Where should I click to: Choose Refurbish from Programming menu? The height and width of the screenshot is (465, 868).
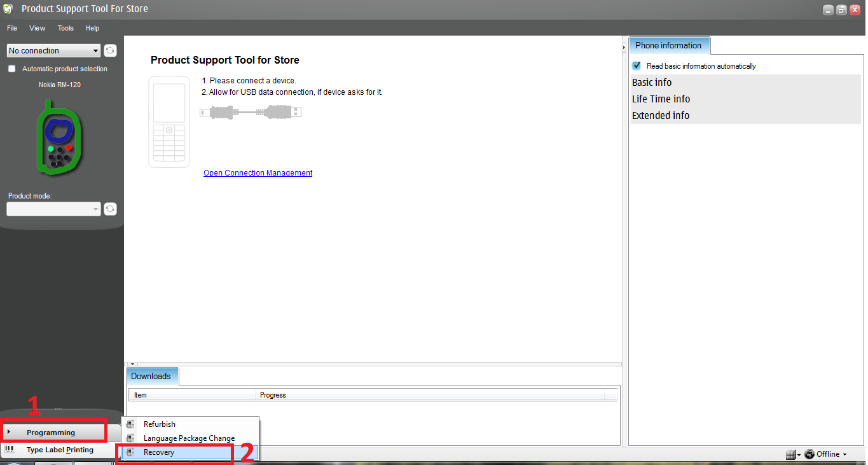190,424
